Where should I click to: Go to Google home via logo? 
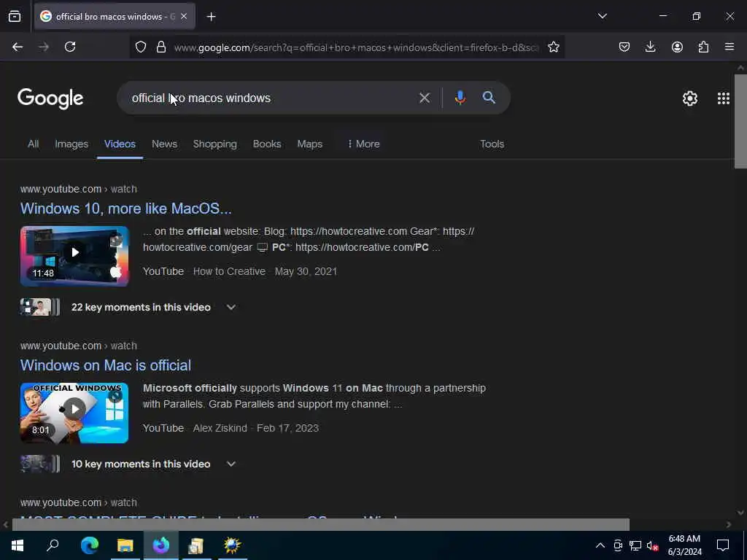click(50, 98)
